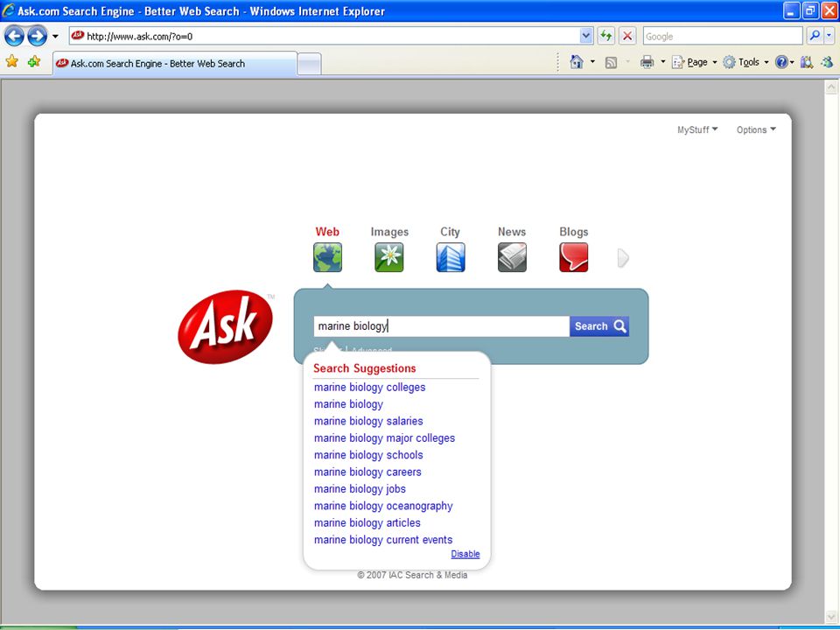Click the address bar URL field

324,37
